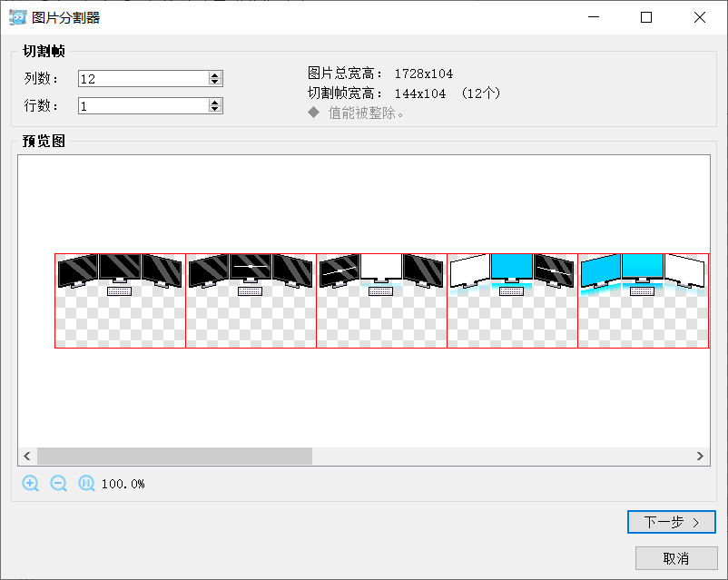Viewport: 728px width, 580px height.
Task: Decrease column count with the down arrow
Action: [x=215, y=83]
